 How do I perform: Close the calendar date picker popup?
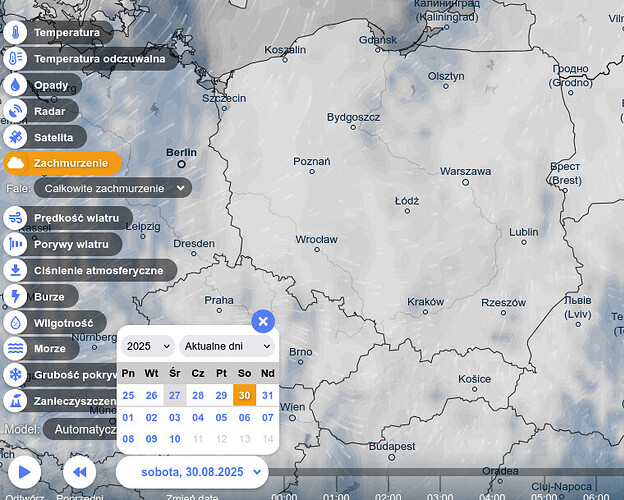coord(262,321)
